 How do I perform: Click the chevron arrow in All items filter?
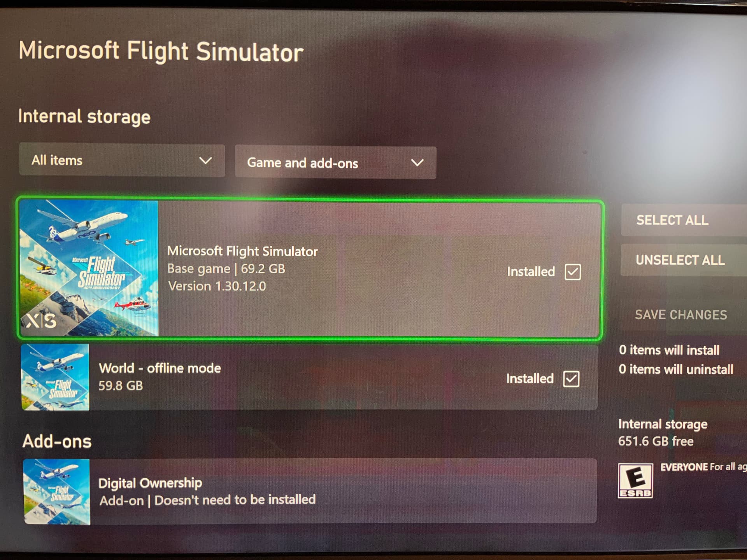click(x=205, y=160)
